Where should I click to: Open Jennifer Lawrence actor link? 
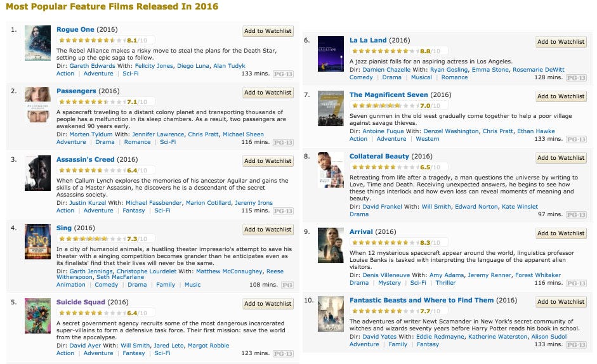[x=158, y=134]
